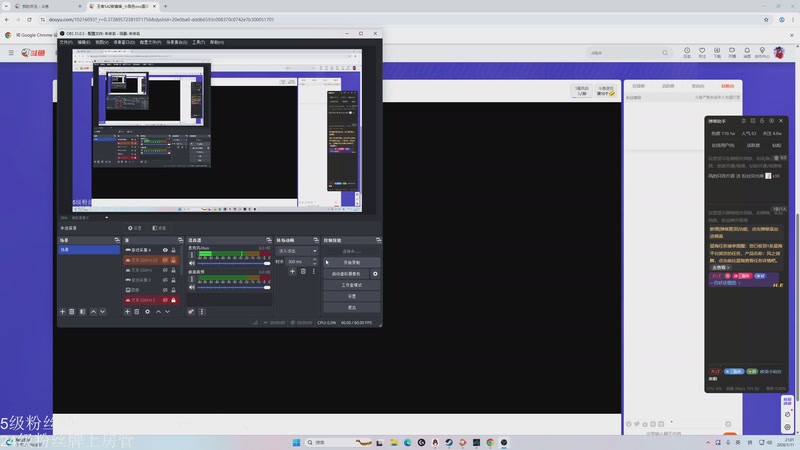Open advanced audio properties in mixer footer
The width and height of the screenshot is (800, 450).
(x=191, y=312)
